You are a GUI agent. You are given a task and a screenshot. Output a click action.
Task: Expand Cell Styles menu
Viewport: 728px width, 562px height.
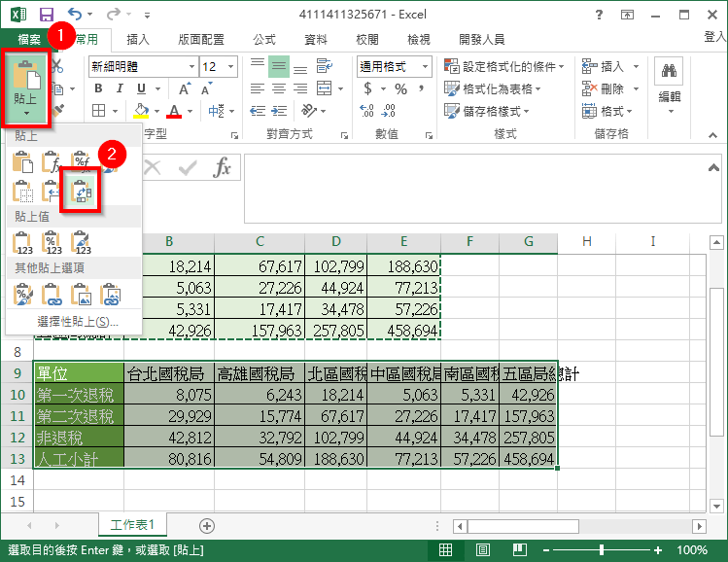coord(487,111)
